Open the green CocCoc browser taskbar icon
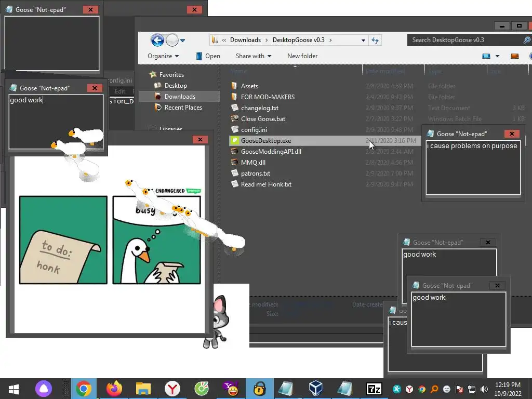This screenshot has height=399, width=532. (202, 389)
